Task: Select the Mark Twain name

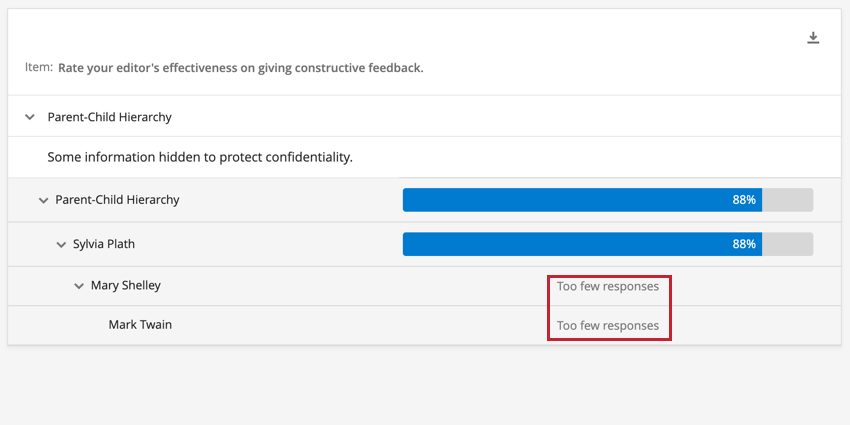Action: point(140,324)
